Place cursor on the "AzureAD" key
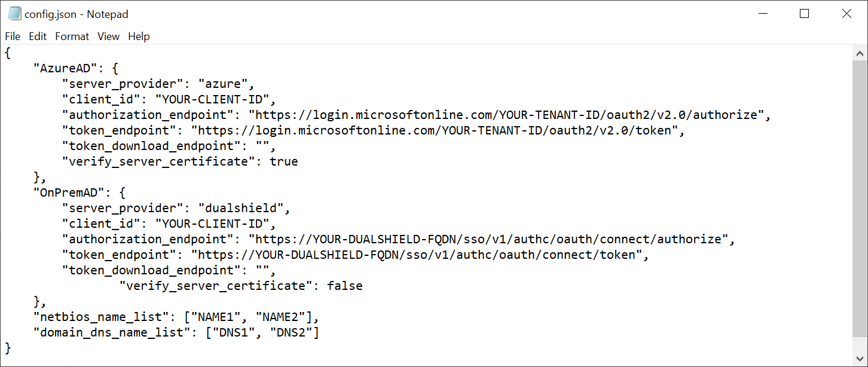Screen dimensions: 868x367 [x=65, y=68]
